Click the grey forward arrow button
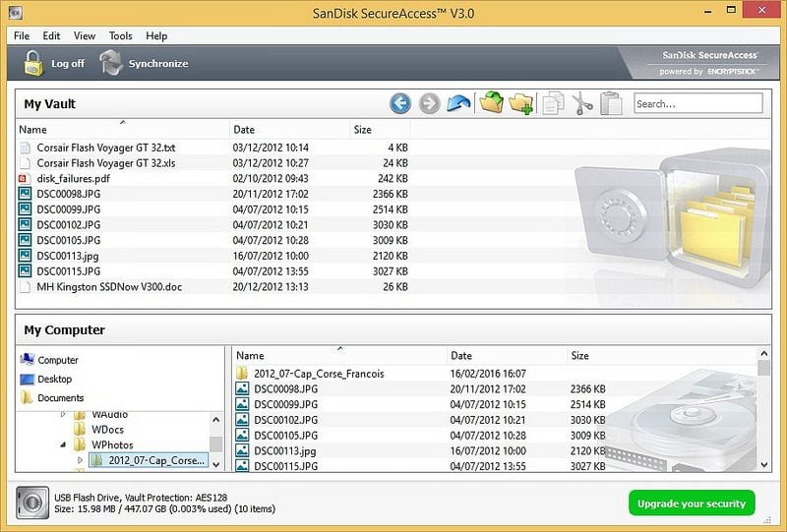This screenshot has height=532, width=787. (429, 104)
